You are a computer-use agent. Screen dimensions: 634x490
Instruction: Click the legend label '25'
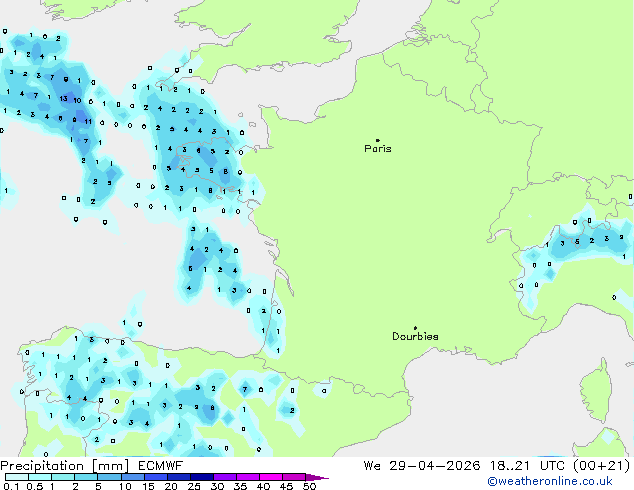coord(194,486)
